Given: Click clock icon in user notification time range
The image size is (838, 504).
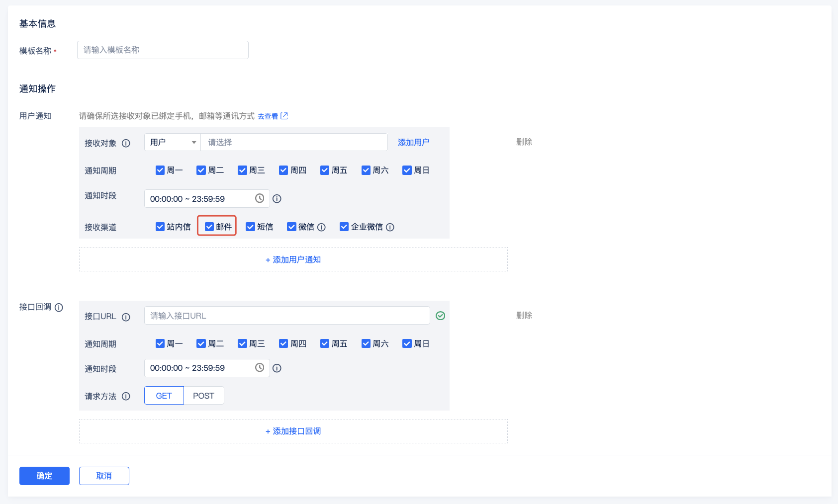Looking at the screenshot, I should coord(260,198).
